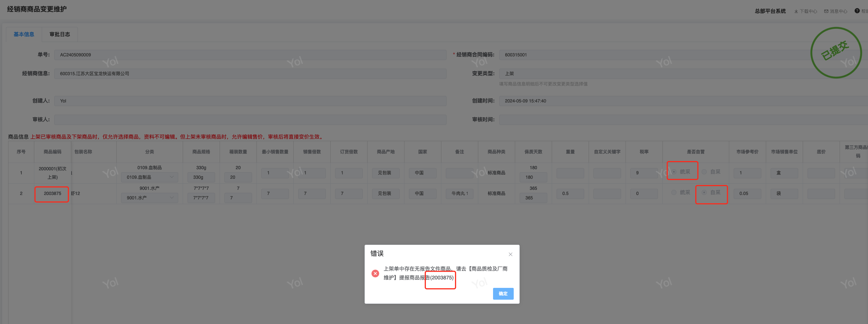Click product code 2003875 in the table
This screenshot has width=868, height=324.
tap(52, 194)
